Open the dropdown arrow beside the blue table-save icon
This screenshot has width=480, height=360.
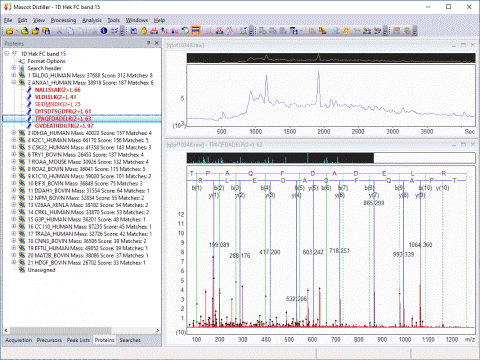pyautogui.click(x=301, y=31)
